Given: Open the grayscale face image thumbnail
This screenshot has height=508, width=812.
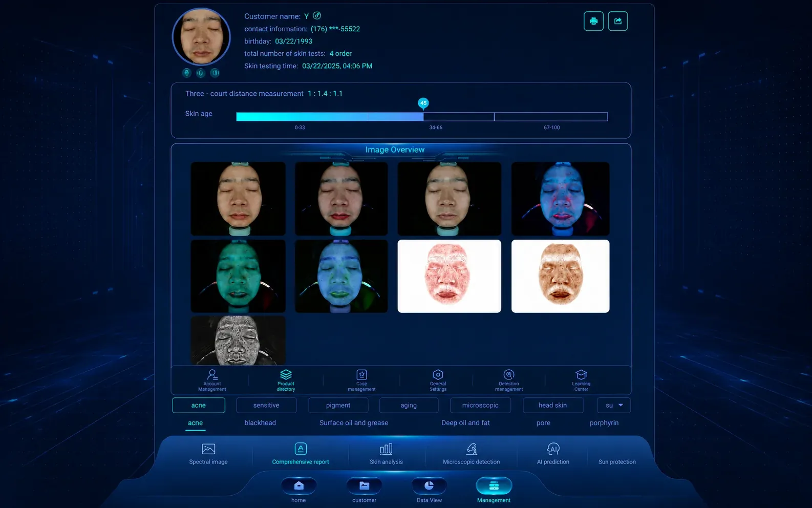Looking at the screenshot, I should coord(238,341).
